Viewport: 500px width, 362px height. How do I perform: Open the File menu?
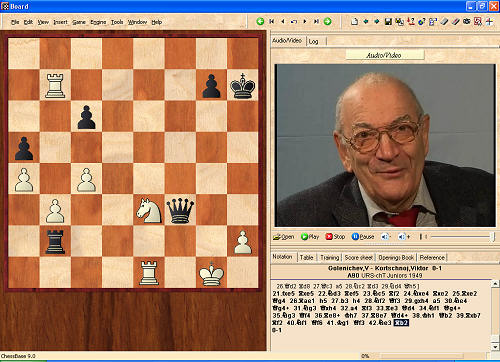click(15, 22)
